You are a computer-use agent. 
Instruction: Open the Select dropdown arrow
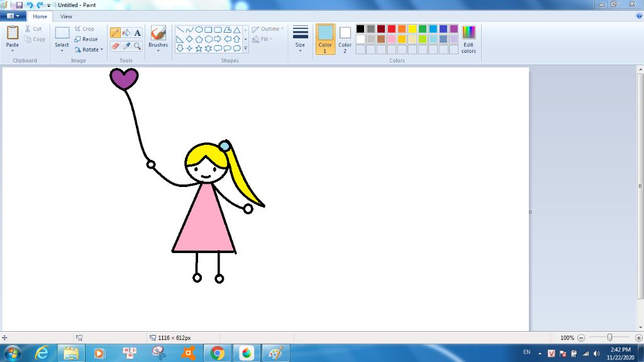62,50
